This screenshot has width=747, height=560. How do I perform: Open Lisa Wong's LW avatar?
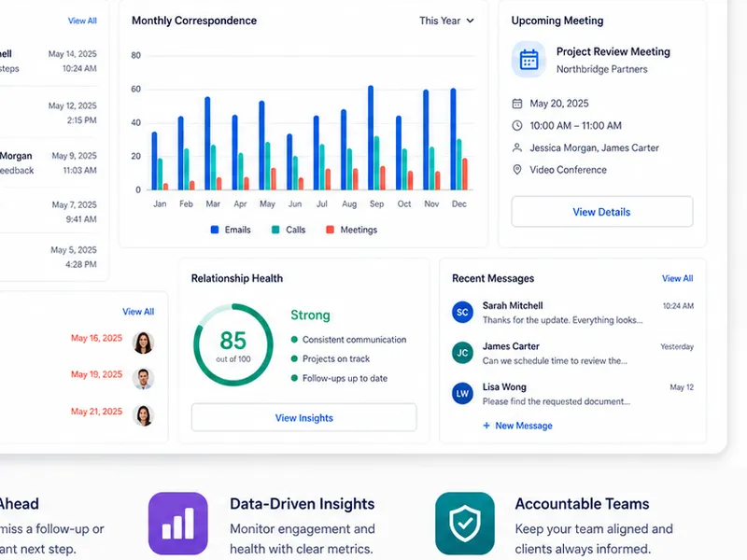tap(462, 394)
